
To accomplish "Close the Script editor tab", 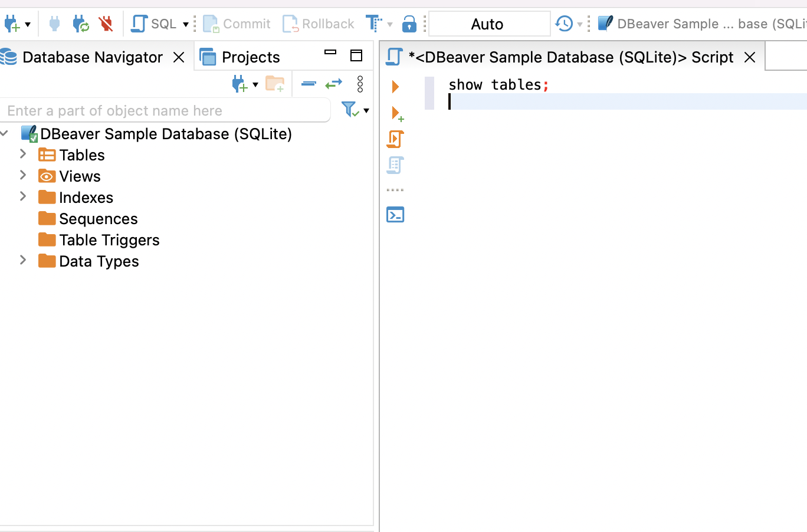I will pyautogui.click(x=750, y=57).
